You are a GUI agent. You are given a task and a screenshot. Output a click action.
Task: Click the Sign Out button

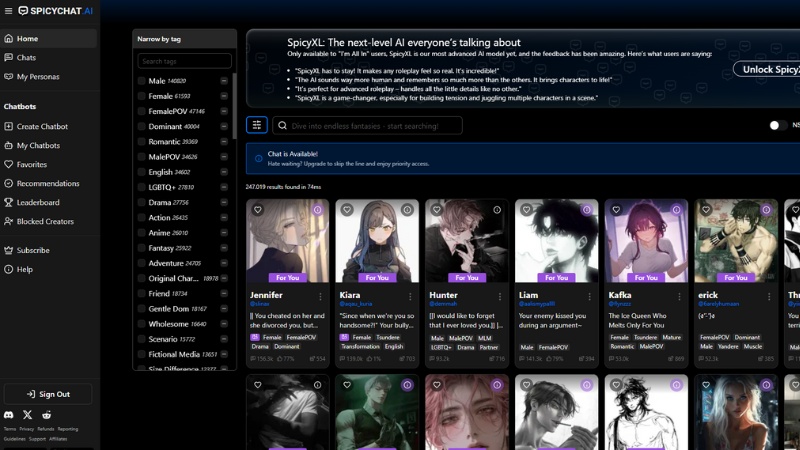pos(48,394)
